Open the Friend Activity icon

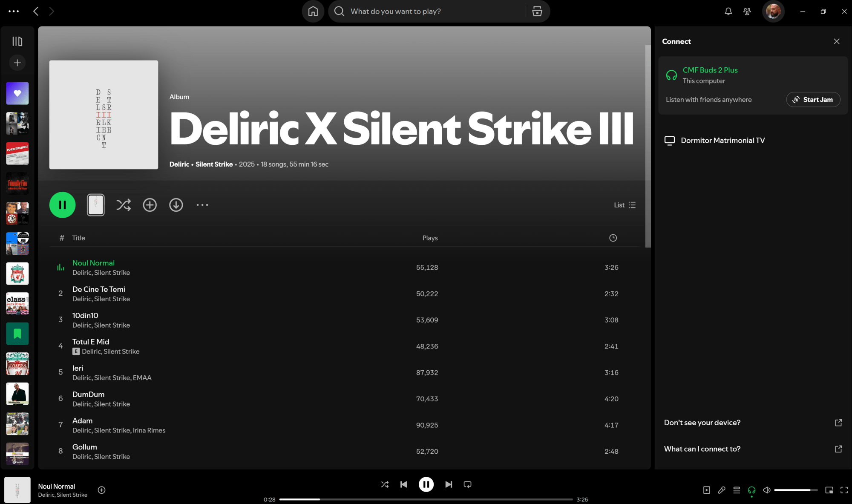[x=747, y=12]
